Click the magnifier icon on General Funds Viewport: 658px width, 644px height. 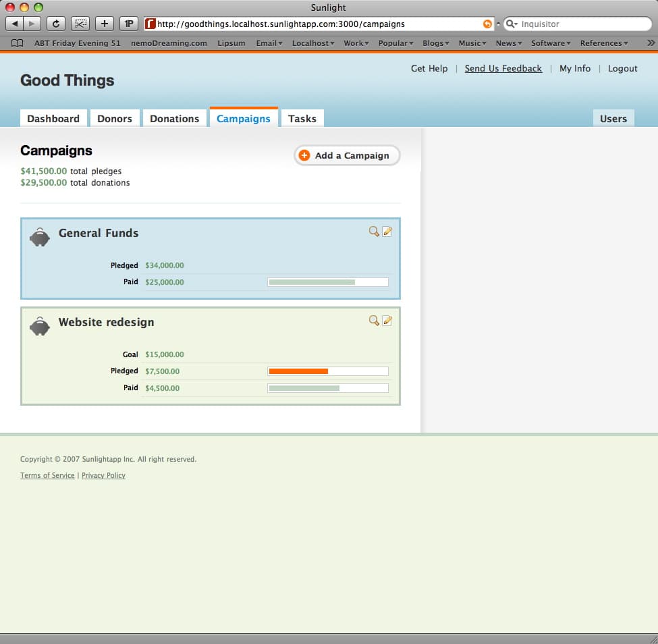tap(374, 232)
